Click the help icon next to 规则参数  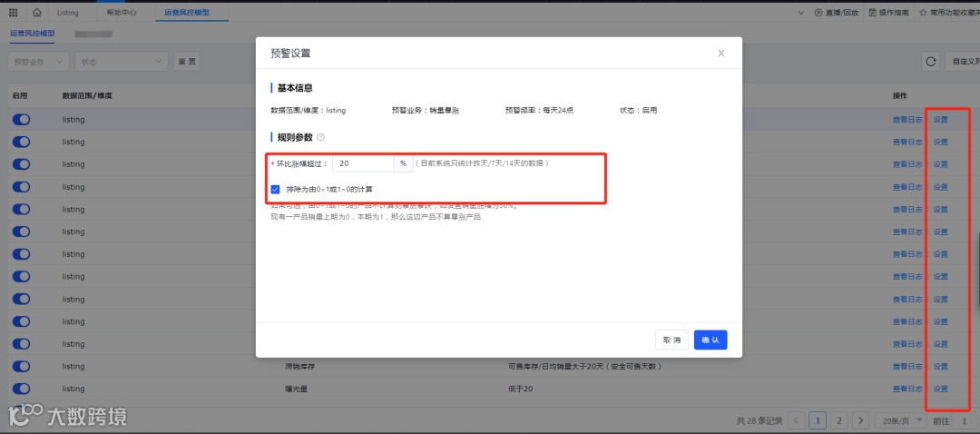pos(320,137)
